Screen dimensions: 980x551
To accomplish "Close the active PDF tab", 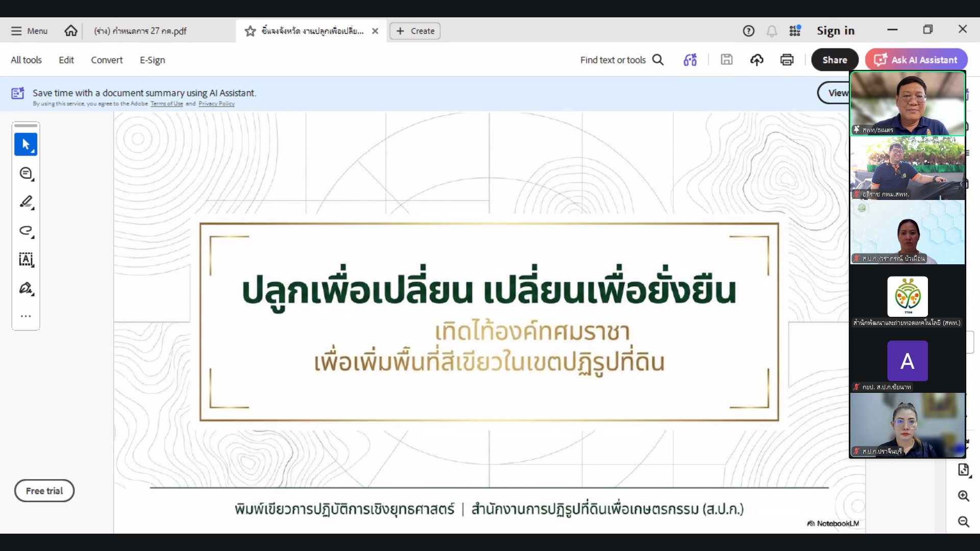I will [x=375, y=31].
